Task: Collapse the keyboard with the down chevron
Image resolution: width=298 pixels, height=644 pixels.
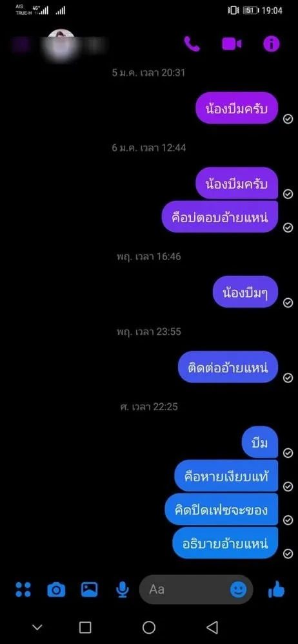Action: 37,627
